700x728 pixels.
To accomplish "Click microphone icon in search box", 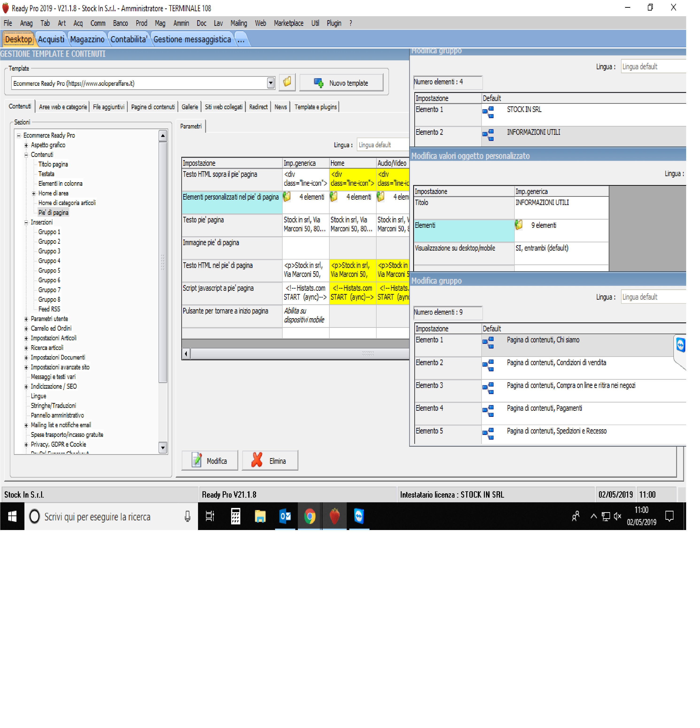I will [x=188, y=516].
